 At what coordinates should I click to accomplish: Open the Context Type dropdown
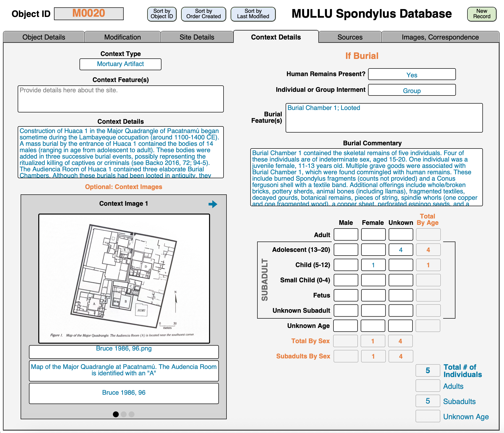tap(120, 64)
